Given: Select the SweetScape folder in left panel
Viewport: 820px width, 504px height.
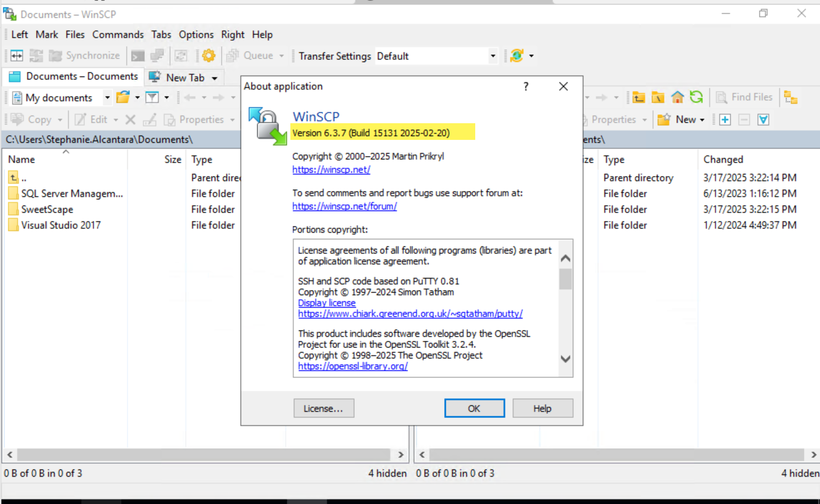Looking at the screenshot, I should click(x=47, y=209).
